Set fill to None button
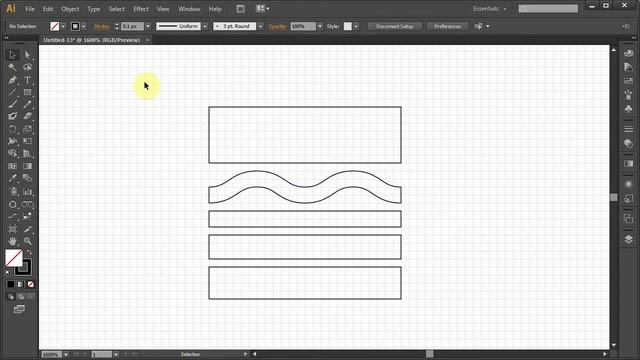The height and width of the screenshot is (360, 640). 31,284
